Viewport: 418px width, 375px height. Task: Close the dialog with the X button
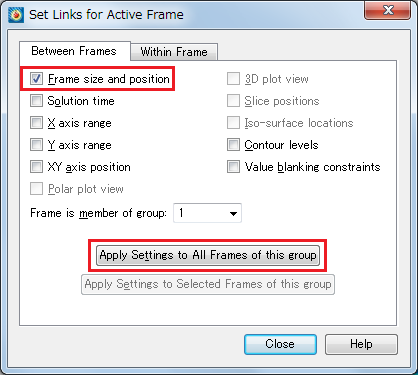(387, 11)
